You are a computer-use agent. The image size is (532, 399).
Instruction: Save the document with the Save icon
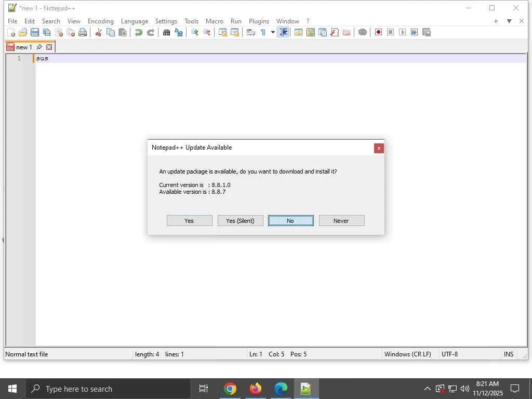click(35, 33)
